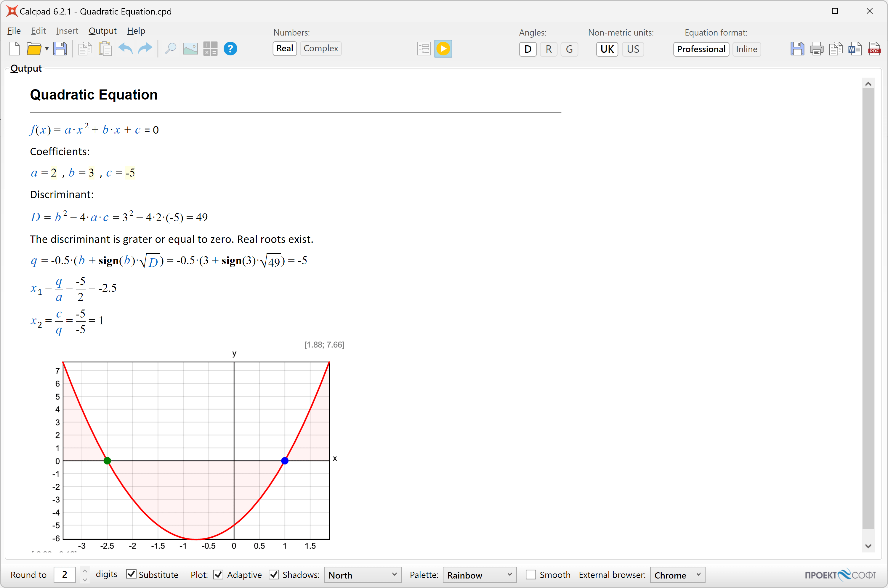Open output in Word icon
The width and height of the screenshot is (888, 588).
855,49
